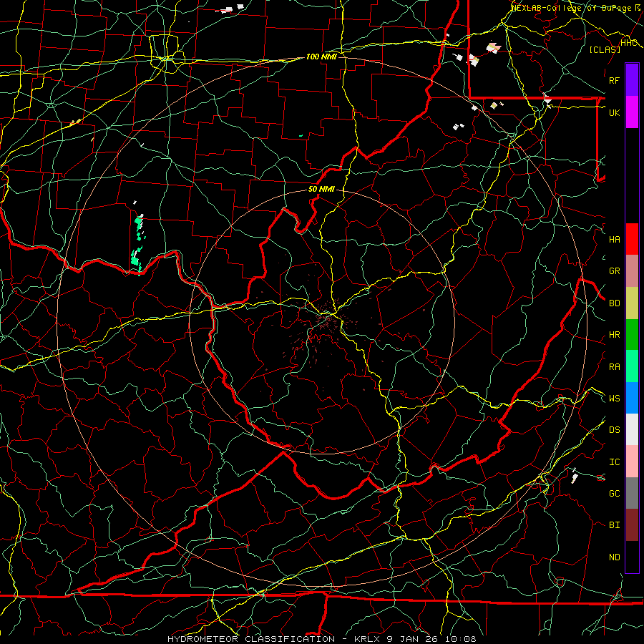Click the GR pink-brown legend swatch
Image resolution: width=644 pixels, height=644 pixels.
click(x=632, y=271)
